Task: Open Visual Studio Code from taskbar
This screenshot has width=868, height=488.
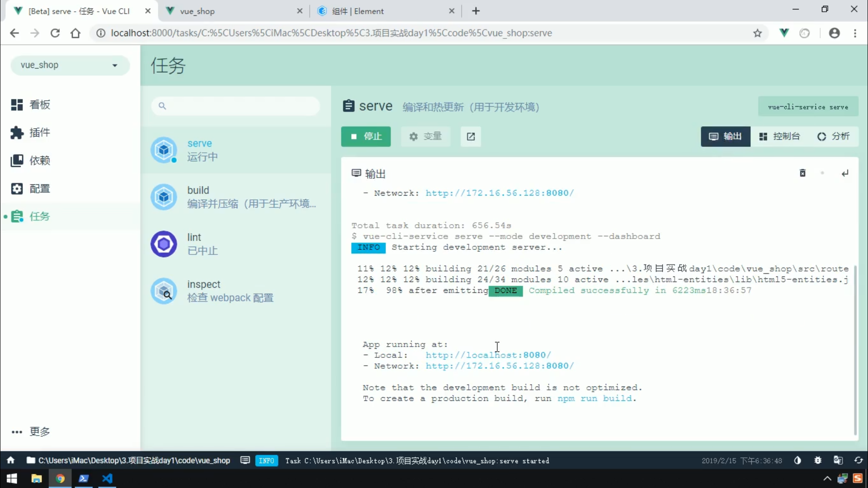Action: click(107, 479)
